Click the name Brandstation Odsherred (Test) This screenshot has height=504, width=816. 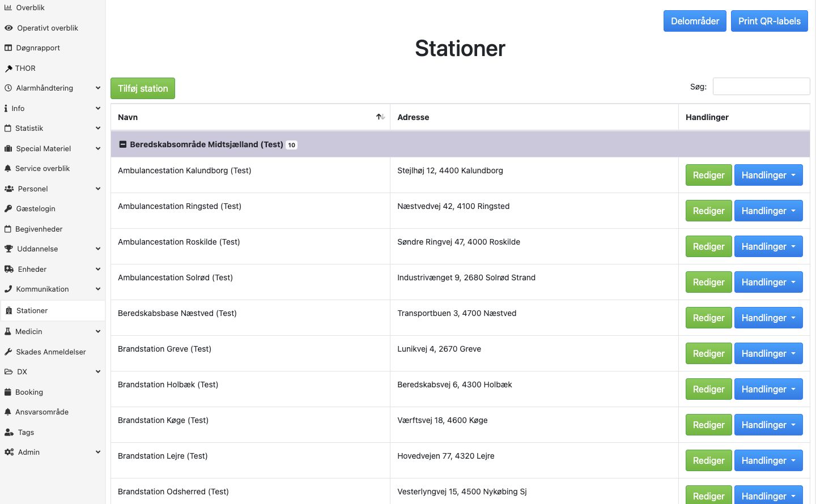coord(173,492)
